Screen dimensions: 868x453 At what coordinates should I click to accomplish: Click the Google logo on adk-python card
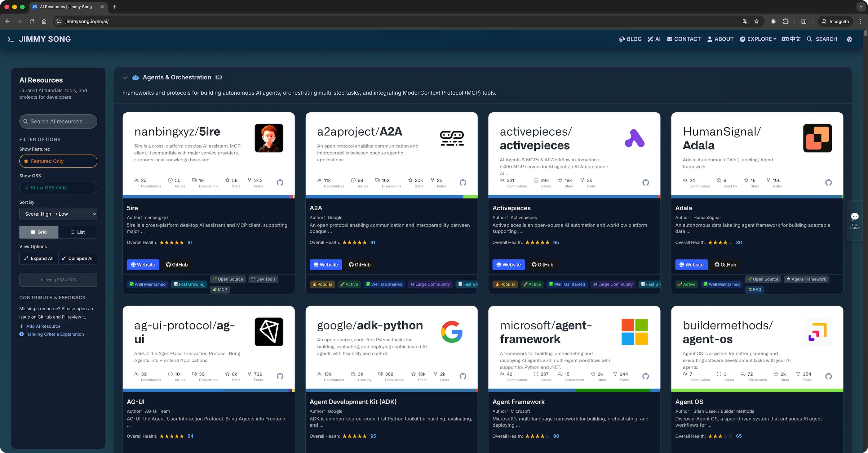[452, 332]
